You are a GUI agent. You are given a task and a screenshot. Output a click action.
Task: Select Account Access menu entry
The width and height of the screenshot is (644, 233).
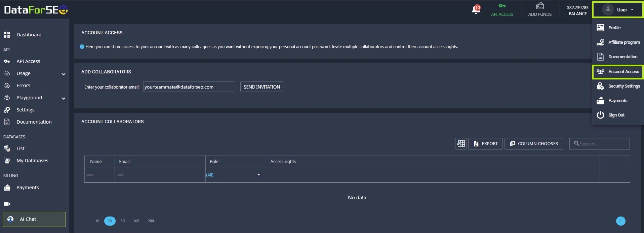pyautogui.click(x=617, y=72)
